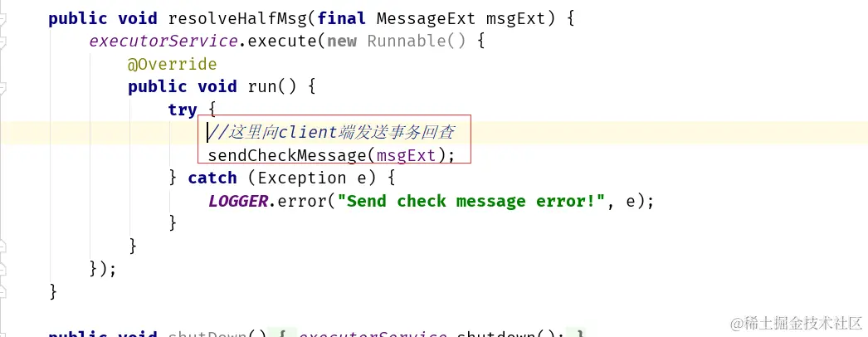Image resolution: width=868 pixels, height=337 pixels.
Task: Click the msgExt argument in sendCheckMessage
Action: click(407, 155)
